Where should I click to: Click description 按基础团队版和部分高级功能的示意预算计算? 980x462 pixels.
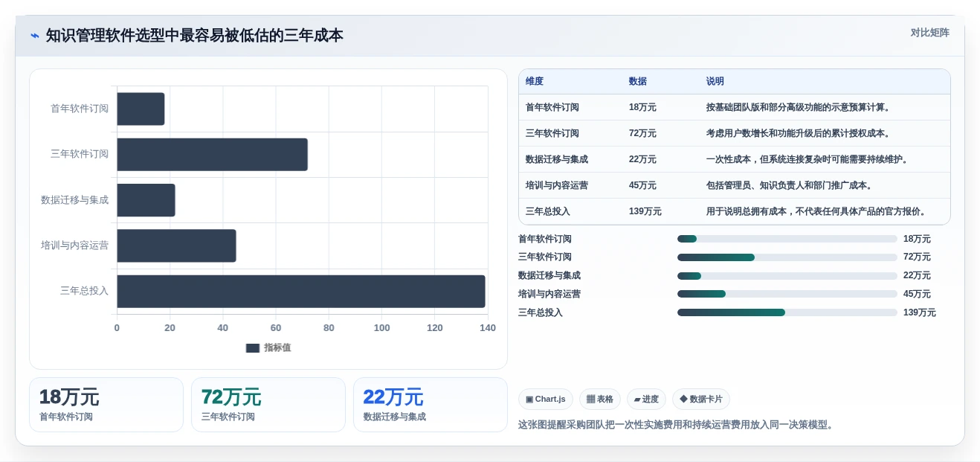click(x=799, y=107)
